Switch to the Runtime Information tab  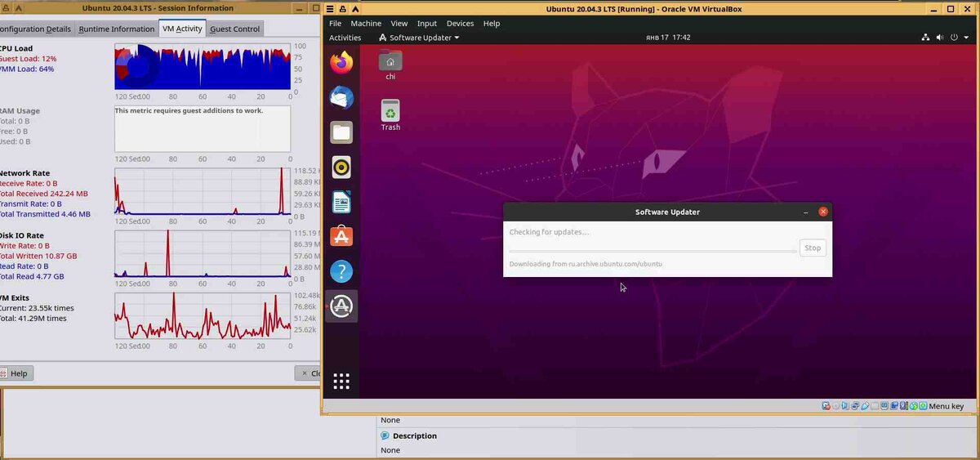(x=117, y=29)
